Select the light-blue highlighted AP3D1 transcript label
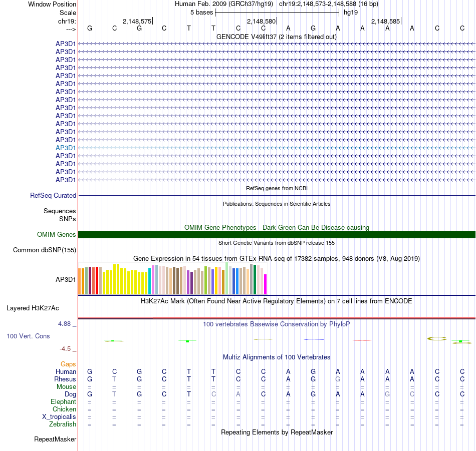Viewport: 476px width, 451px height. (65, 148)
